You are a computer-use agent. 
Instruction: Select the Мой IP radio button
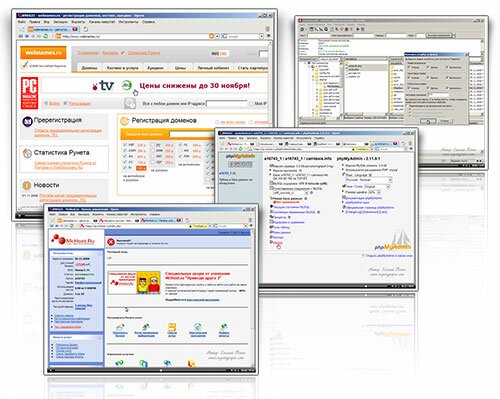pyautogui.click(x=251, y=104)
